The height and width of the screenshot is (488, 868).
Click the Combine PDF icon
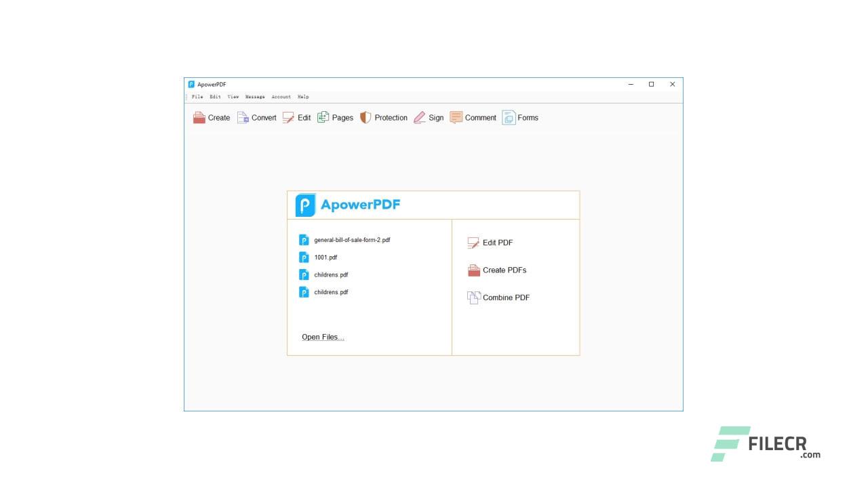click(x=474, y=298)
